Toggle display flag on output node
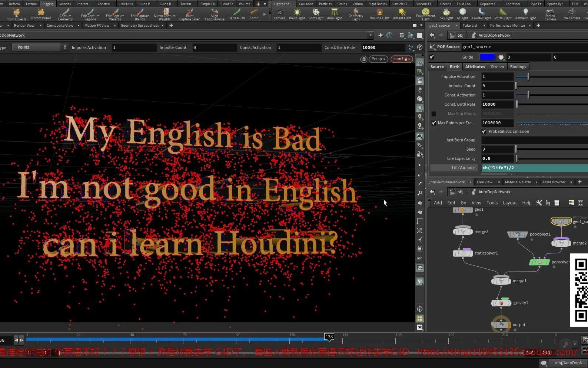The height and width of the screenshot is (368, 588). [x=509, y=325]
